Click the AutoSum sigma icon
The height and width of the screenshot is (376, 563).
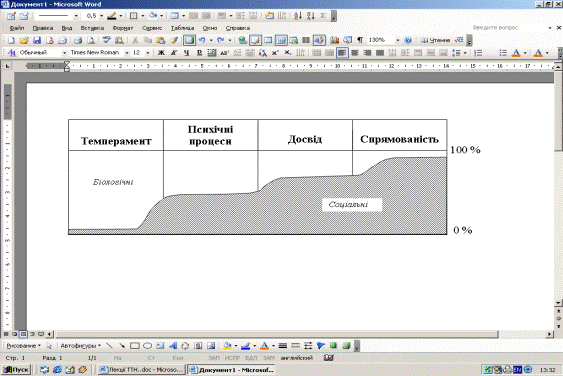(x=323, y=16)
